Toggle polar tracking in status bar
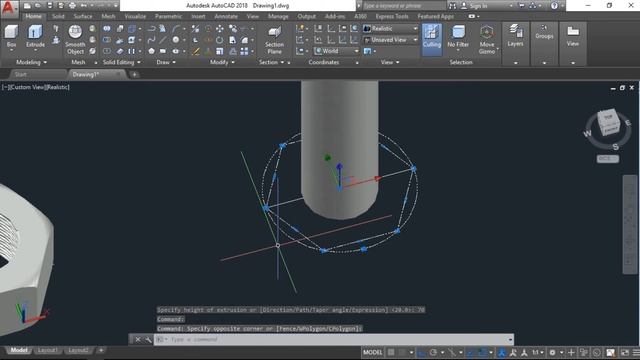Image resolution: width=640 pixels, height=360 pixels. point(433,352)
